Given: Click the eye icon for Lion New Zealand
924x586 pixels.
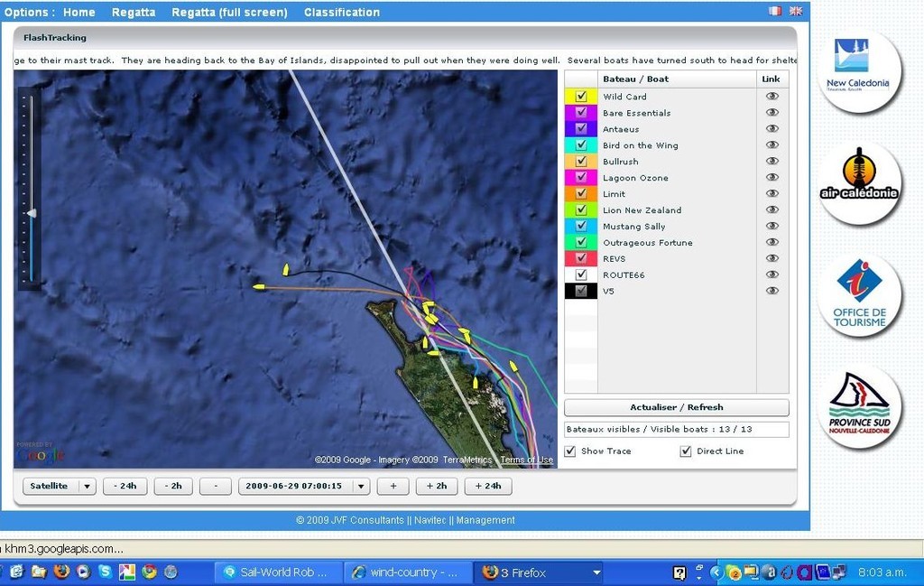Looking at the screenshot, I should click(772, 209).
